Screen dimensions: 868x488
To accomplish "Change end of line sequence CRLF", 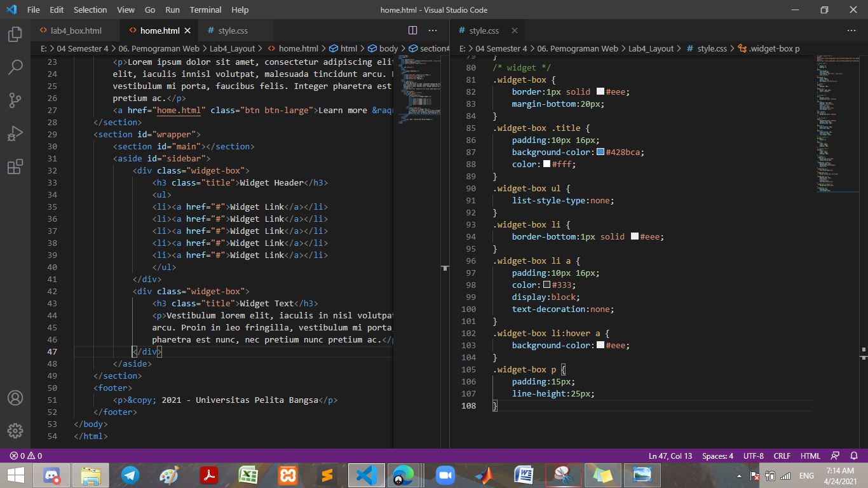I will [x=782, y=456].
